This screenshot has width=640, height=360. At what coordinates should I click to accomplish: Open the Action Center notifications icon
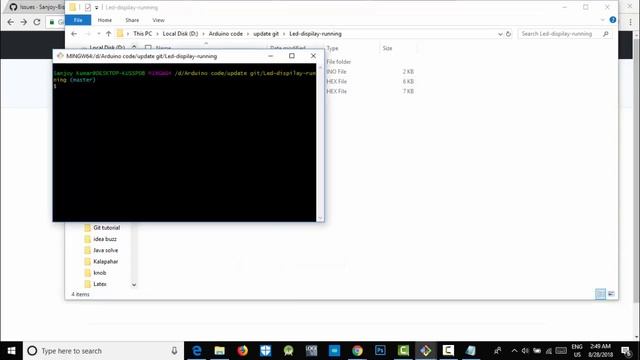coord(627,351)
